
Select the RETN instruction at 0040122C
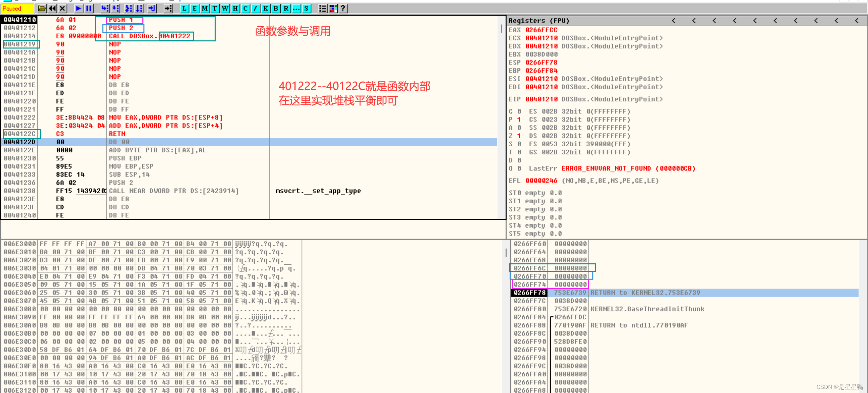[117, 134]
